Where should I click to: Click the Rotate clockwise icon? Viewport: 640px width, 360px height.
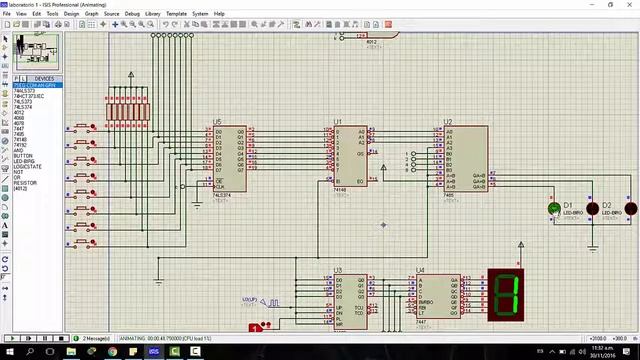point(5,259)
